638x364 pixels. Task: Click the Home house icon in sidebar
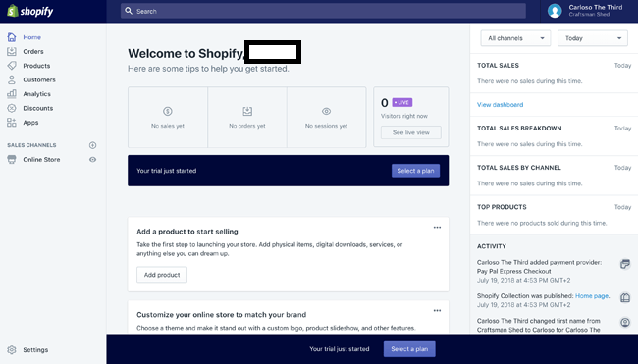tap(12, 37)
